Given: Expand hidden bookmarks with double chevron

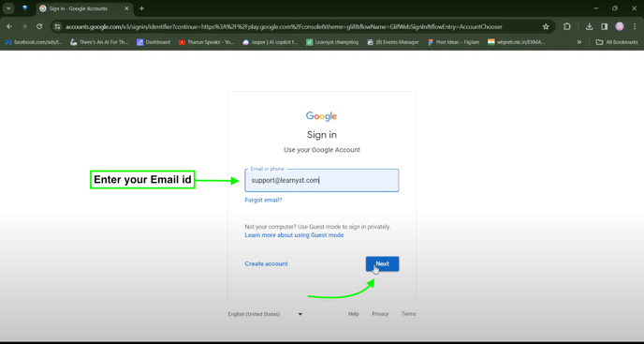Looking at the screenshot, I should [579, 42].
